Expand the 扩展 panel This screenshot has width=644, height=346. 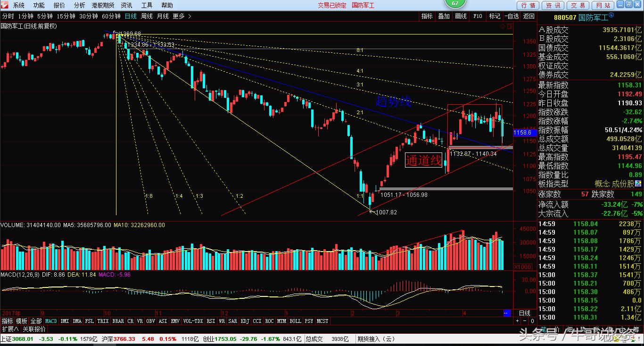coord(10,329)
